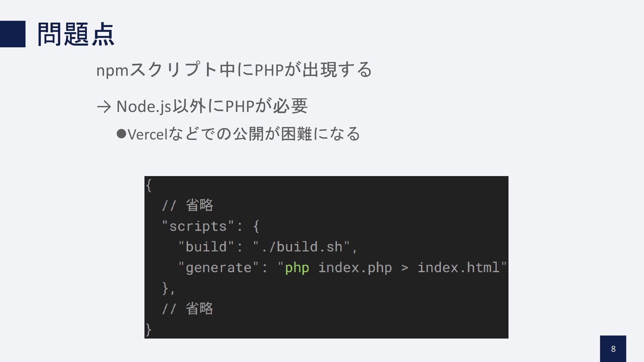
Task: Select the "scripts" key in the code
Action: point(198,226)
